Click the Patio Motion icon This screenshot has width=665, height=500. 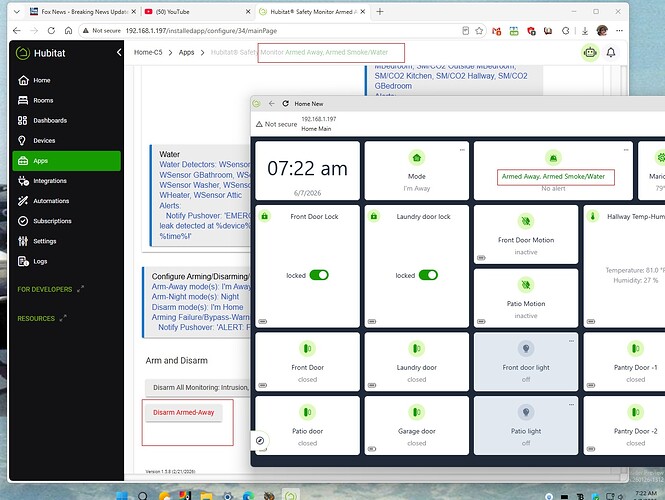tap(526, 285)
